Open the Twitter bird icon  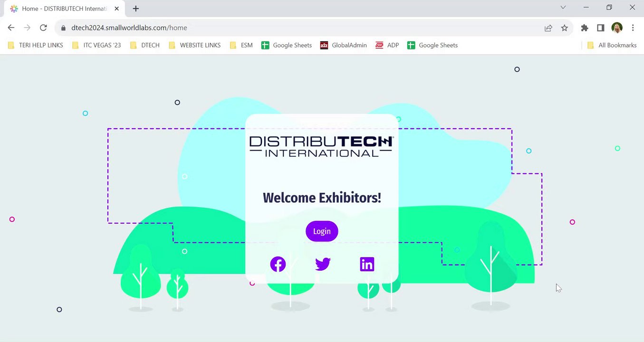coord(323,264)
